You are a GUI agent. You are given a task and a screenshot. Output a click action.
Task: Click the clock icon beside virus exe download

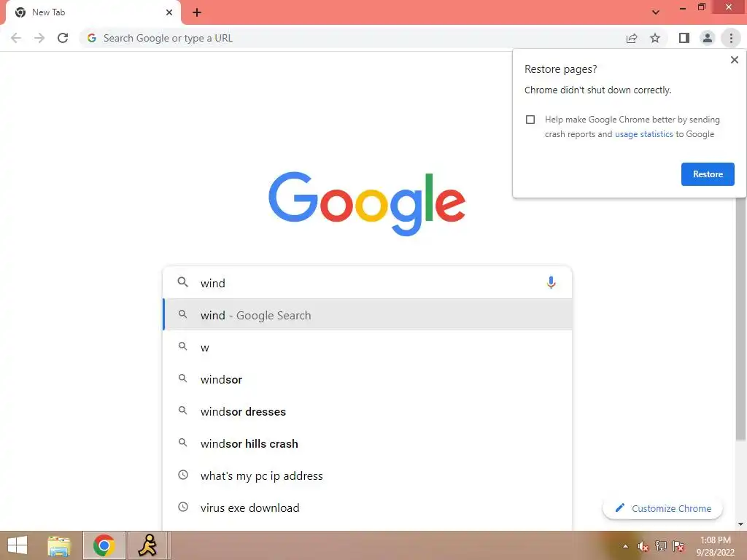[x=183, y=507]
